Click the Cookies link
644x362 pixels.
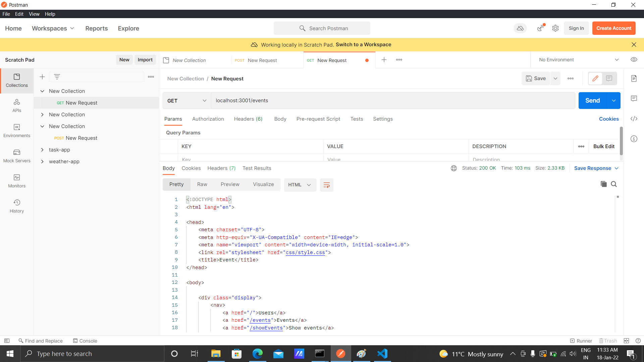(x=609, y=119)
